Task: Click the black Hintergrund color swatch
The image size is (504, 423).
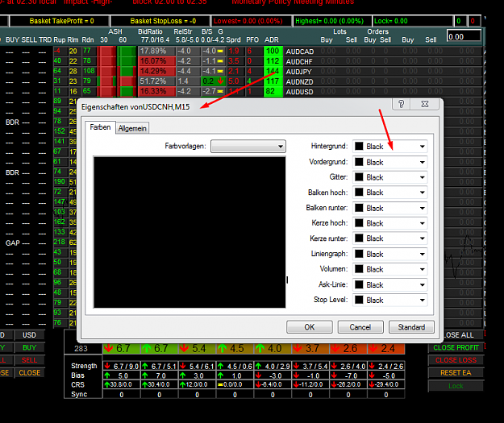Action: (x=359, y=147)
